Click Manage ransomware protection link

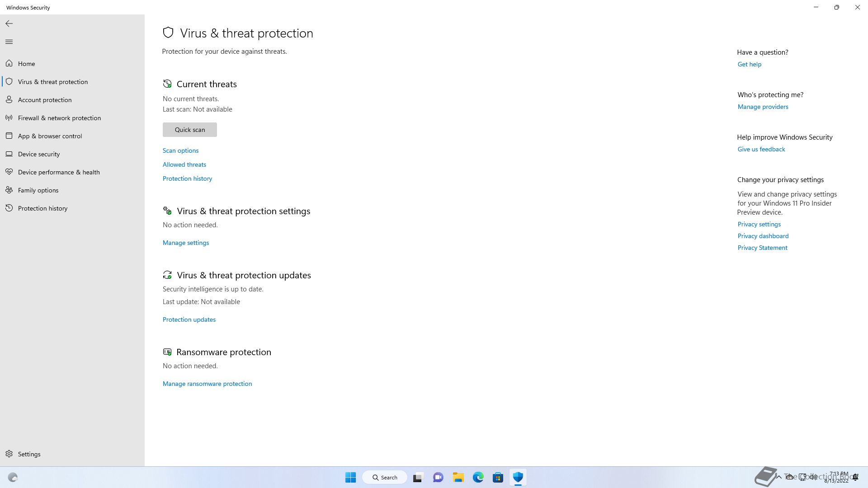(x=207, y=384)
